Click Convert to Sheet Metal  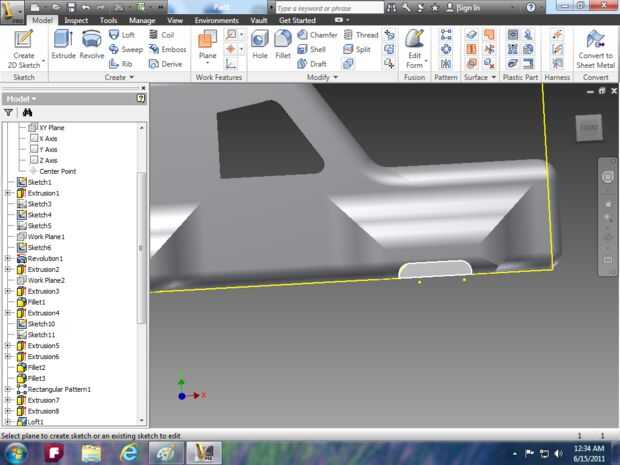tap(595, 49)
